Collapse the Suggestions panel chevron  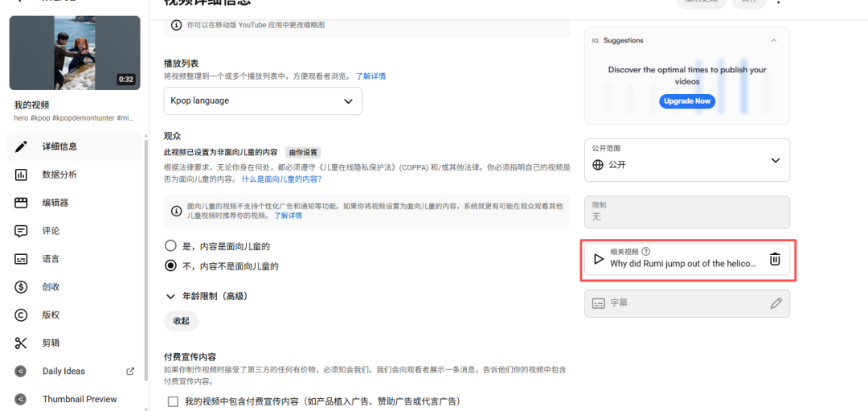774,40
